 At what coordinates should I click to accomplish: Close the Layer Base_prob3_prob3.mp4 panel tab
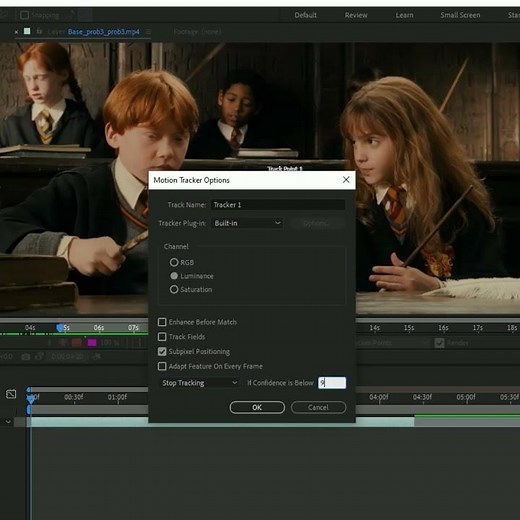(16, 32)
